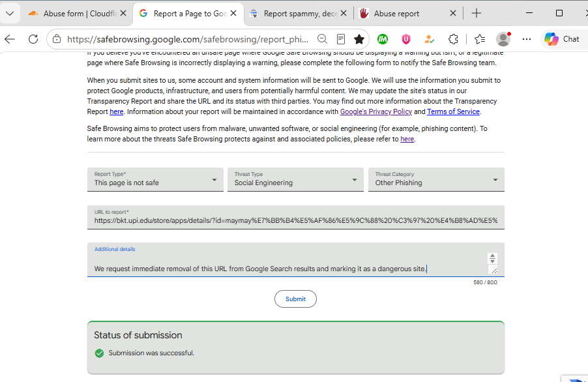Reload the page with refresh icon
The width and height of the screenshot is (588, 382).
[33, 39]
